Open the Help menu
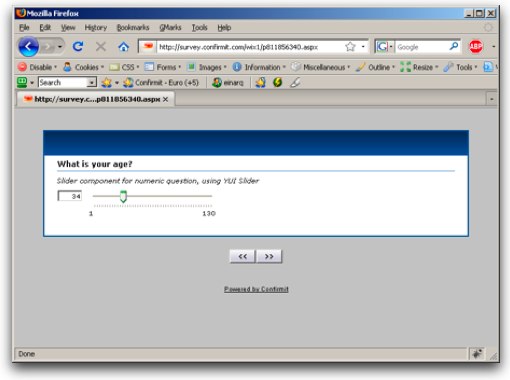The height and width of the screenshot is (380, 510). [224, 28]
